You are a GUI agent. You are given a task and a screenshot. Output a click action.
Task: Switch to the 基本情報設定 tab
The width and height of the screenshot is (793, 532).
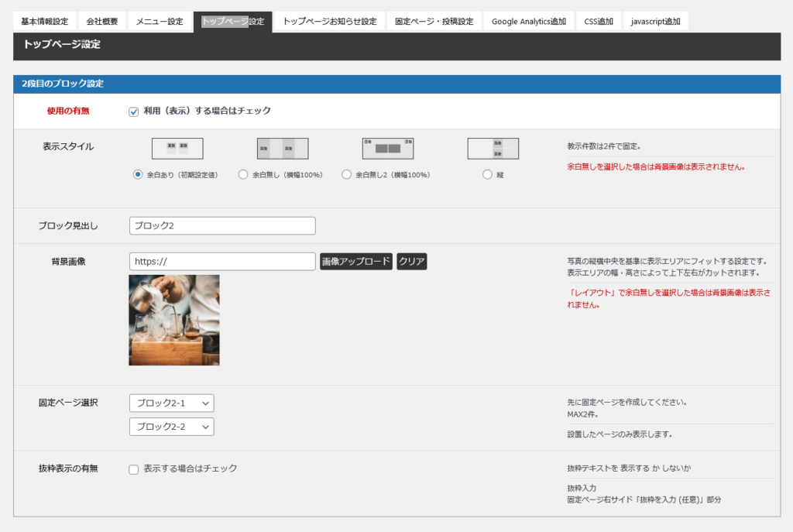tap(45, 22)
